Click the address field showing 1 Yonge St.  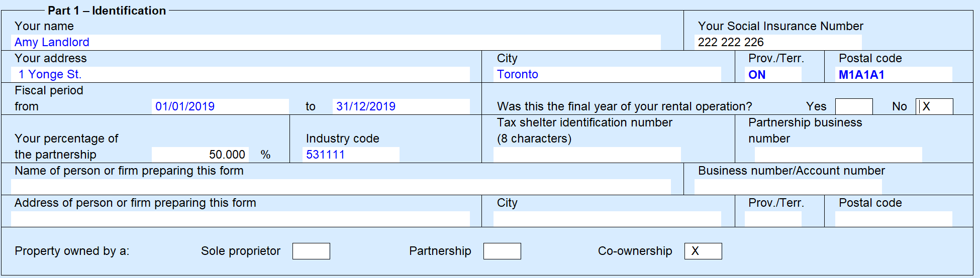tap(240, 74)
